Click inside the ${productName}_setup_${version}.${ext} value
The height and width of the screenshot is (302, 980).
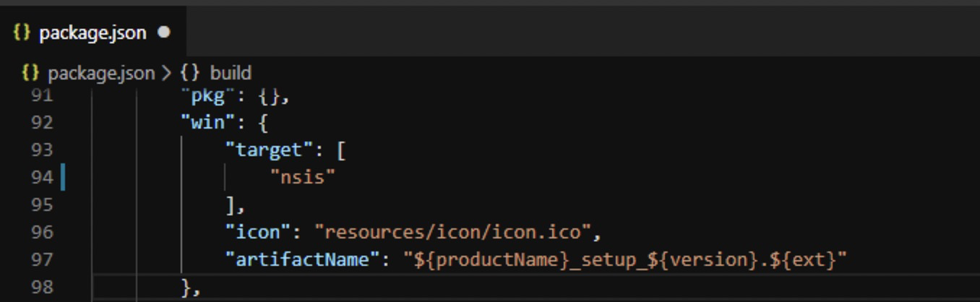click(x=625, y=259)
